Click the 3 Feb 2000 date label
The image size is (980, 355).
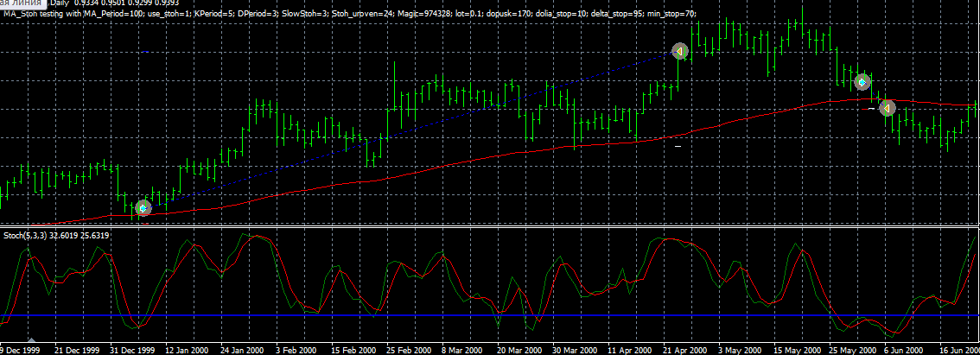[298, 349]
